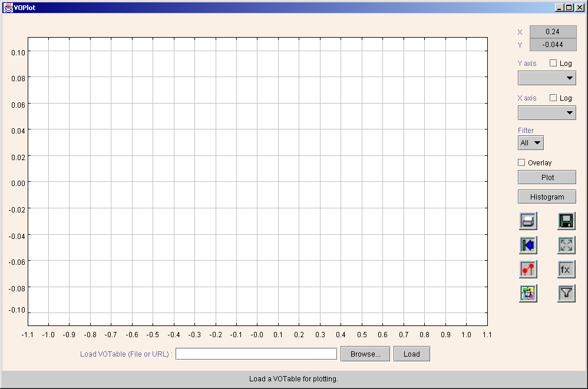Click the VOPlot title bar app icon
The height and width of the screenshot is (389, 588).
(x=8, y=8)
